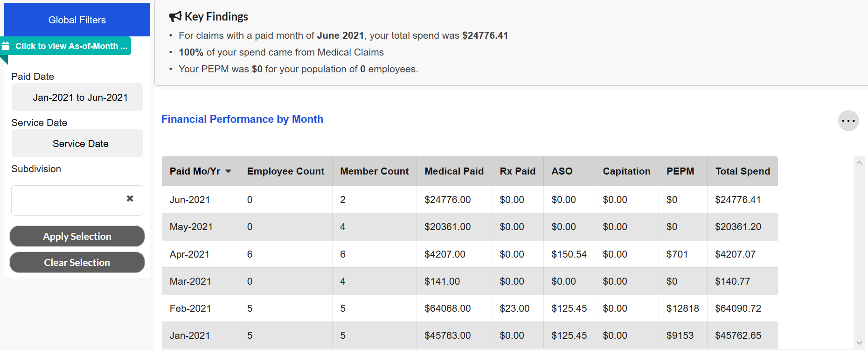Open the three-dot options menu
The width and height of the screenshot is (868, 350).
point(848,121)
